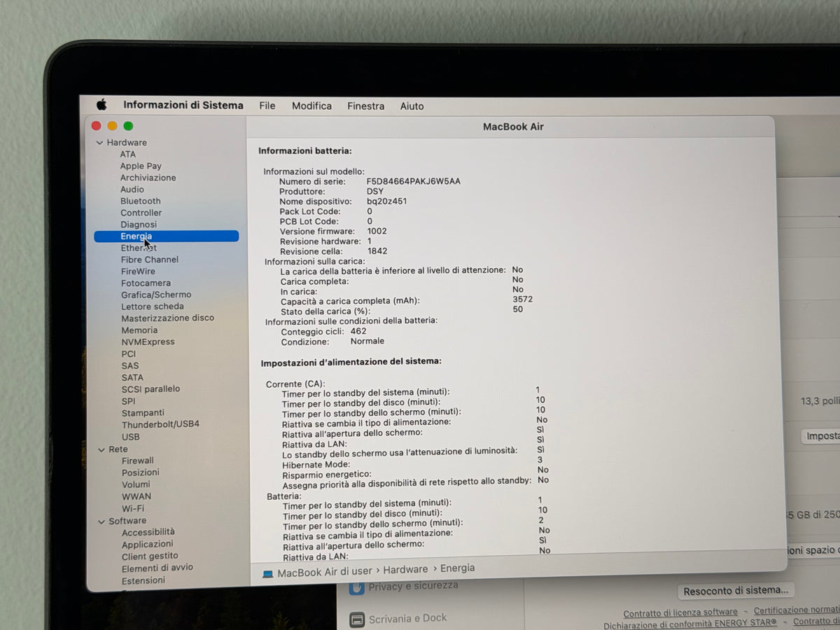The height and width of the screenshot is (630, 840).
Task: Select Applicazioni under Software
Action: [x=148, y=544]
